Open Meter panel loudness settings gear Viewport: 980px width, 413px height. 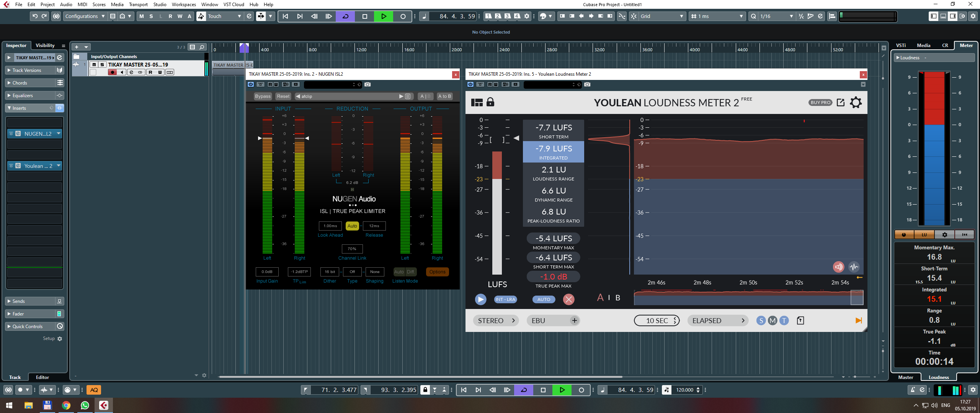point(944,234)
